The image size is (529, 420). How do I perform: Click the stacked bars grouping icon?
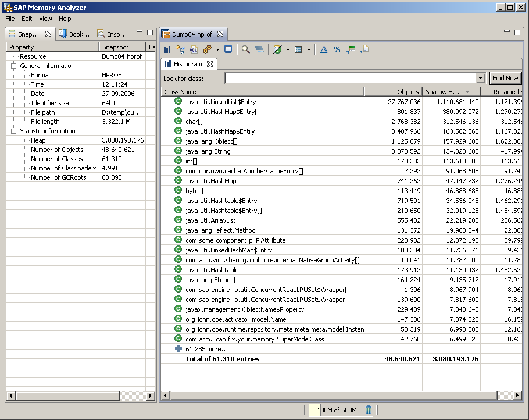tap(259, 49)
